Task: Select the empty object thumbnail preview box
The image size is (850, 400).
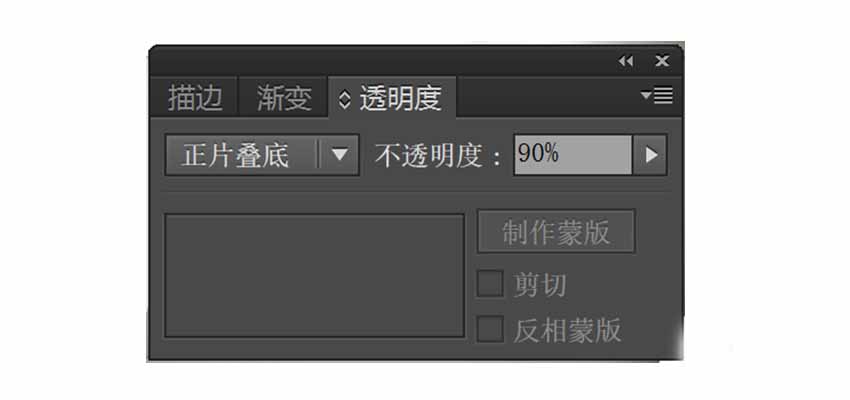Action: pyautogui.click(x=314, y=275)
